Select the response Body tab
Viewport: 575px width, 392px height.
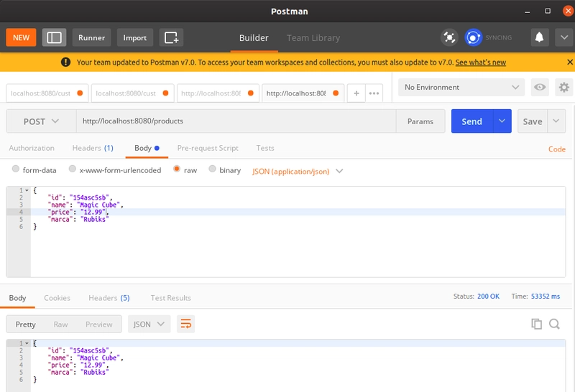click(x=17, y=298)
